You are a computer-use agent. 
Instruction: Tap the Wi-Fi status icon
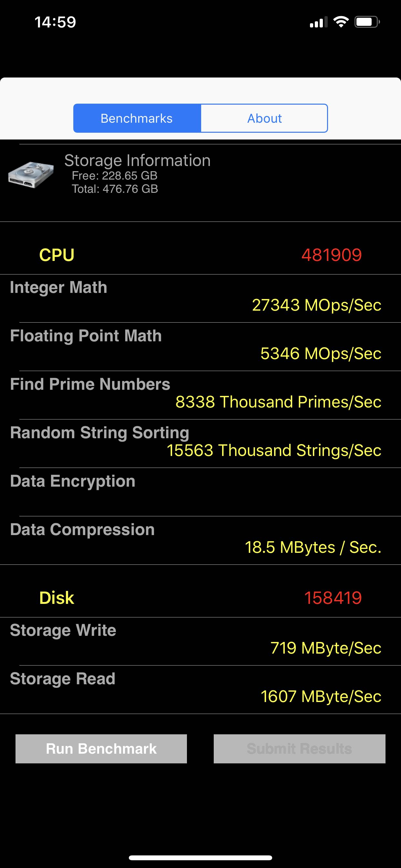pos(341,22)
